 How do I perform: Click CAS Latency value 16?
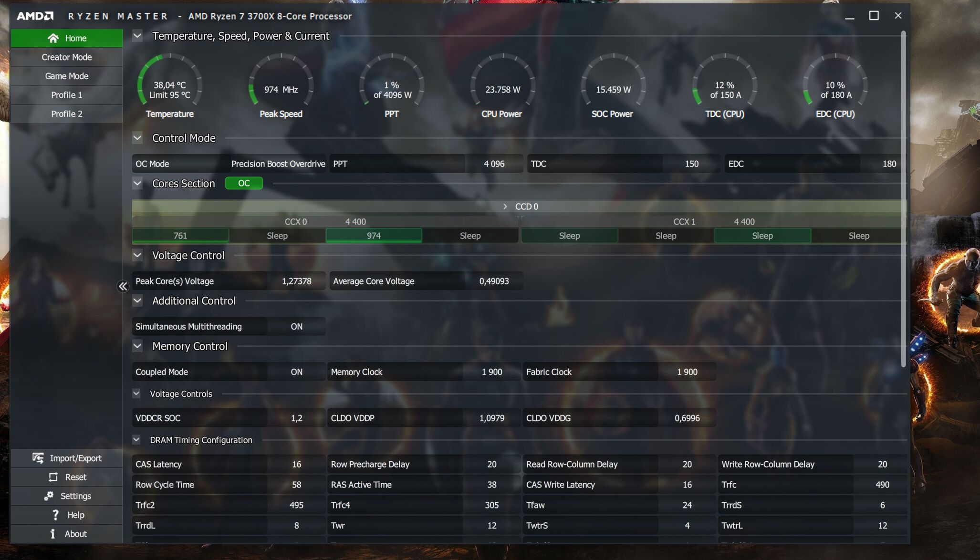tap(296, 464)
